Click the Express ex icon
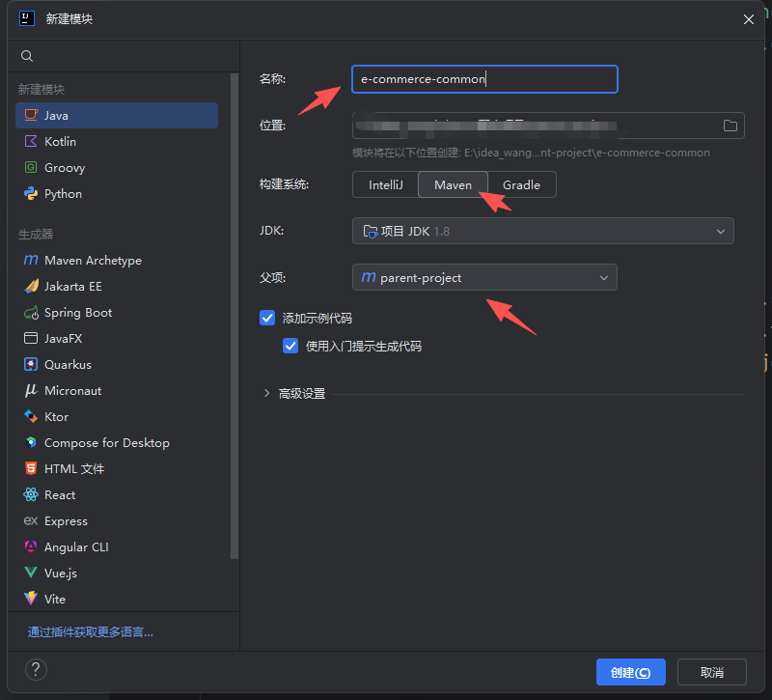772x700 pixels. click(x=31, y=520)
